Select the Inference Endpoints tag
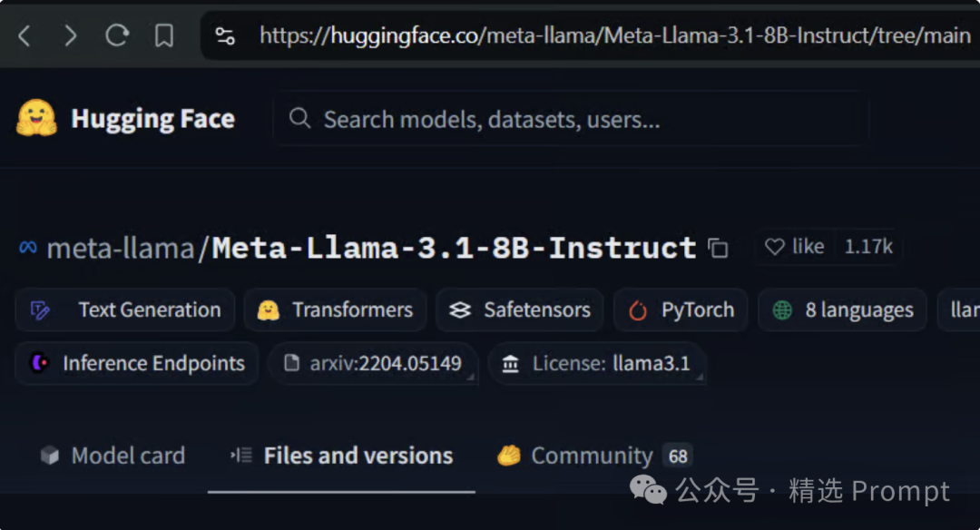The width and height of the screenshot is (980, 530). (x=137, y=363)
